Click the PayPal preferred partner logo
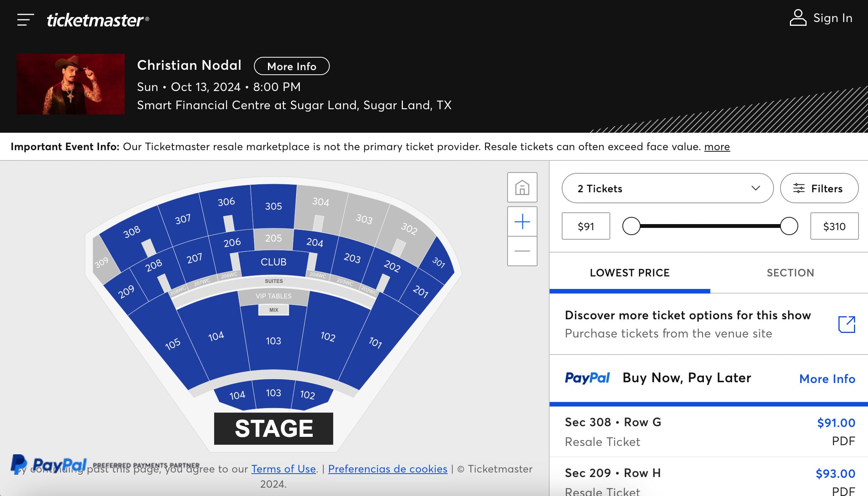 [x=49, y=464]
